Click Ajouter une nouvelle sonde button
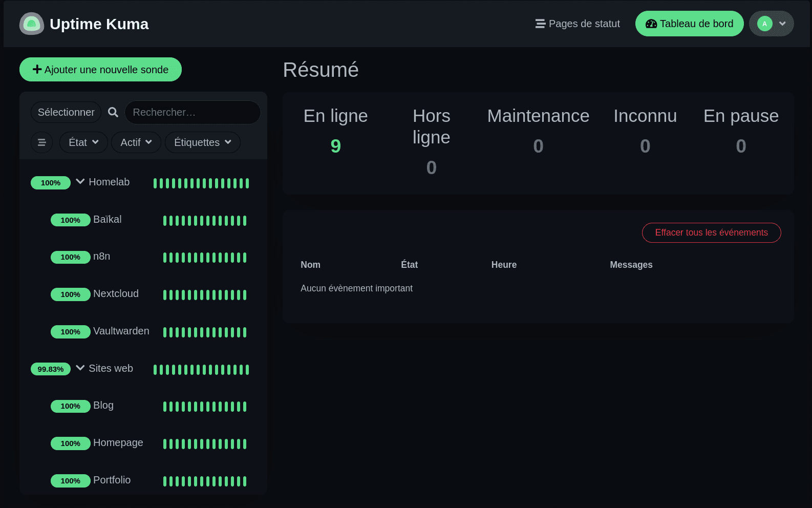 (x=100, y=70)
